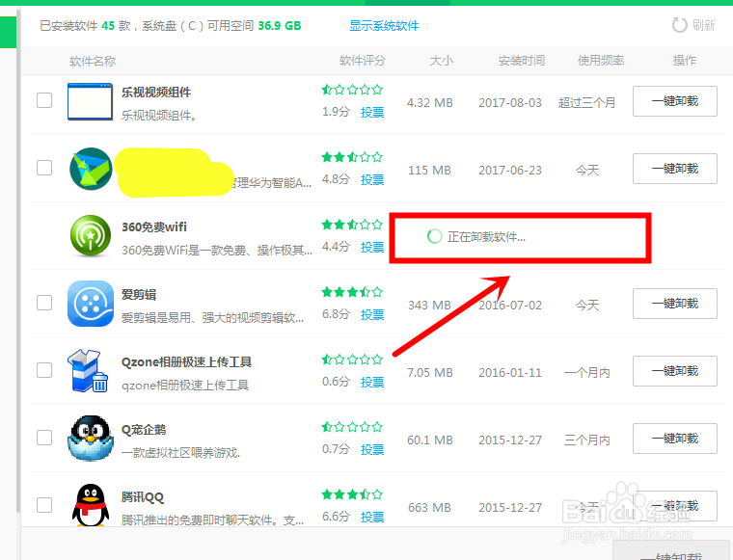Image resolution: width=733 pixels, height=560 pixels.
Task: Click 一键卸载 for the 115 MB app
Action: click(x=675, y=169)
